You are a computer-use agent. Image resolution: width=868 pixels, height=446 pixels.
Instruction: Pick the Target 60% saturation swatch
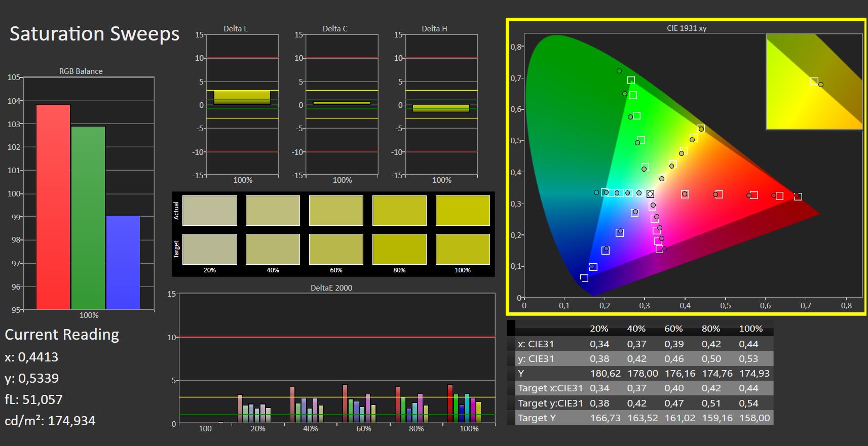(336, 249)
